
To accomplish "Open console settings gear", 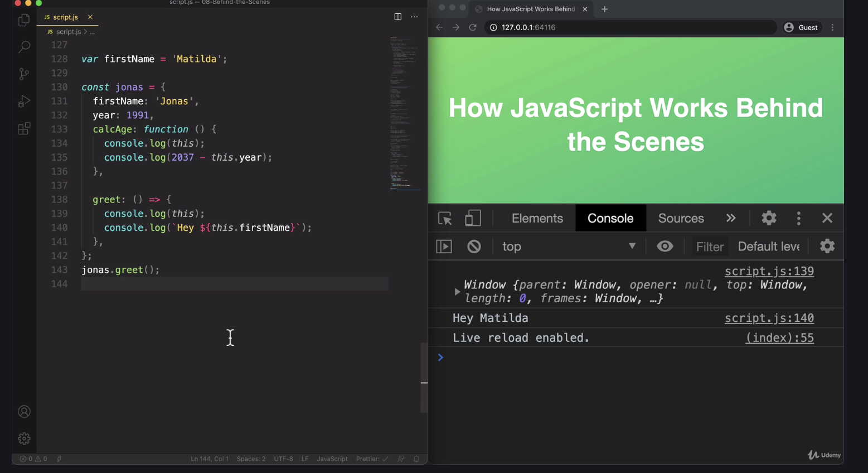I will (827, 246).
